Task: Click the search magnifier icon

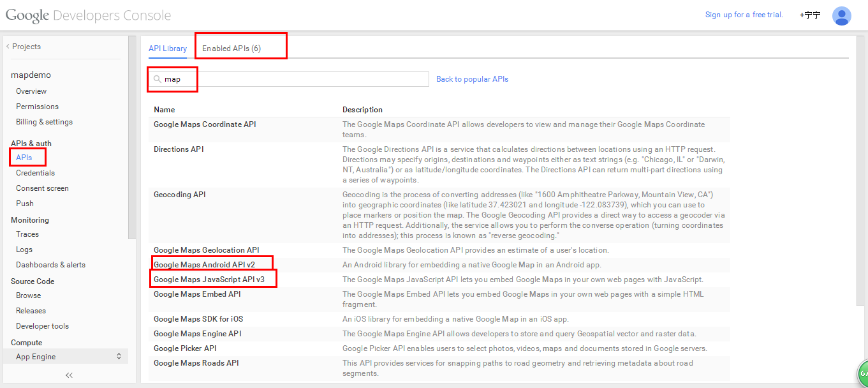Action: (157, 79)
